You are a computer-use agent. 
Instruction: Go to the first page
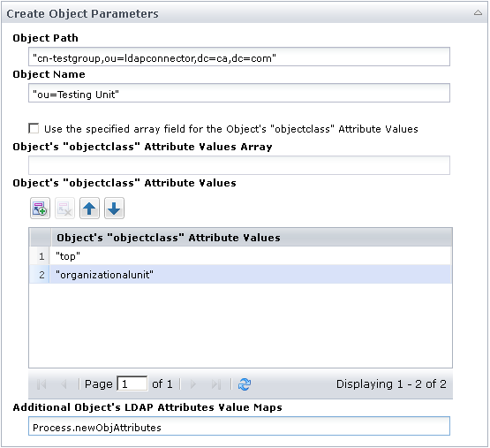(41, 383)
